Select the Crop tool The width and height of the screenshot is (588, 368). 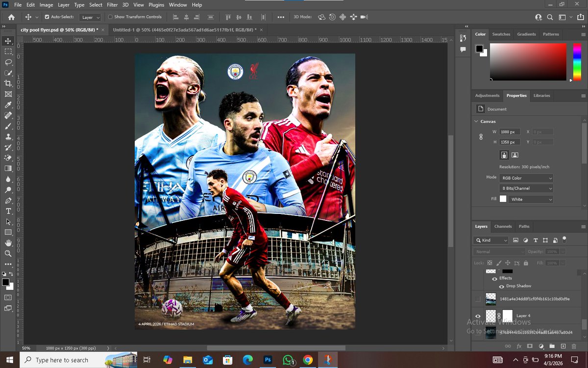(x=8, y=83)
